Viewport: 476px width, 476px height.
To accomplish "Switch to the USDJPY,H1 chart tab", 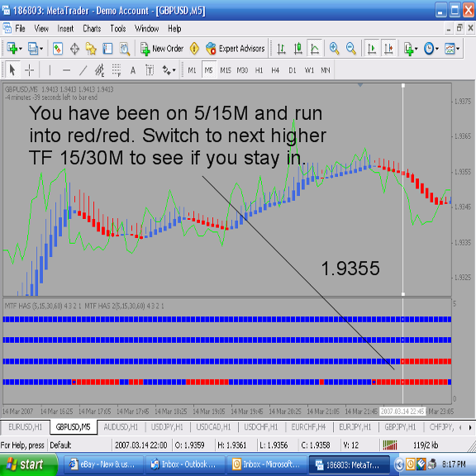I will [167, 427].
